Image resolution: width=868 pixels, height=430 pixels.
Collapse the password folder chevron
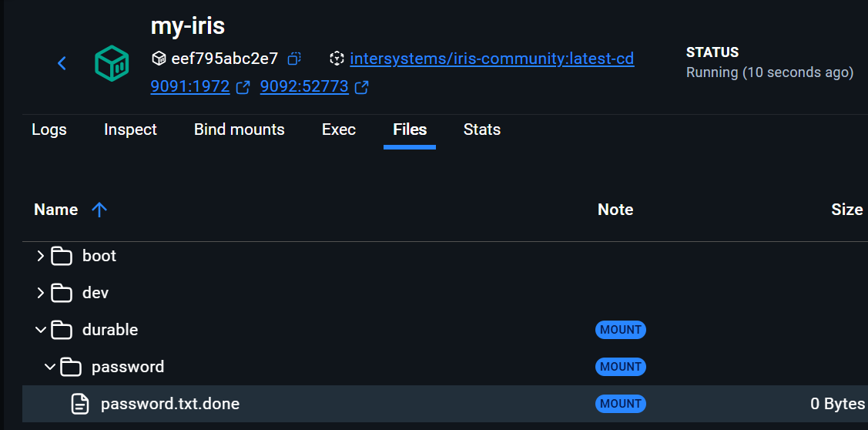50,367
